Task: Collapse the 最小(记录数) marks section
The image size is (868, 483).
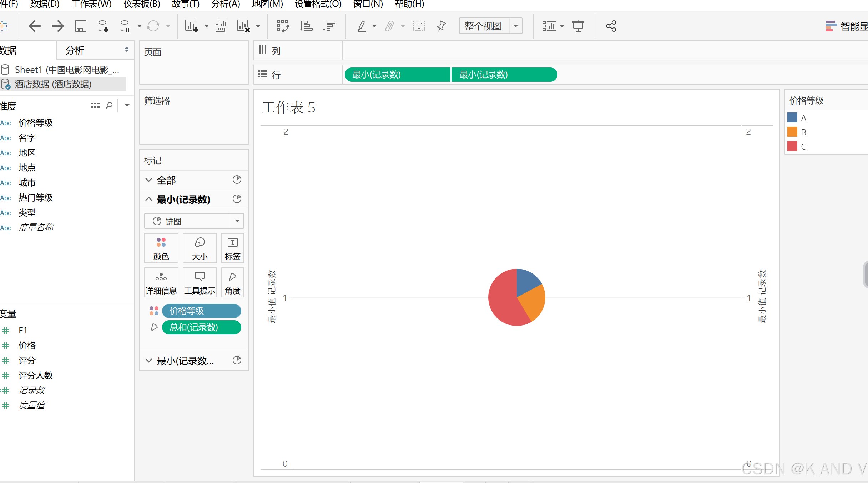Action: pos(149,199)
